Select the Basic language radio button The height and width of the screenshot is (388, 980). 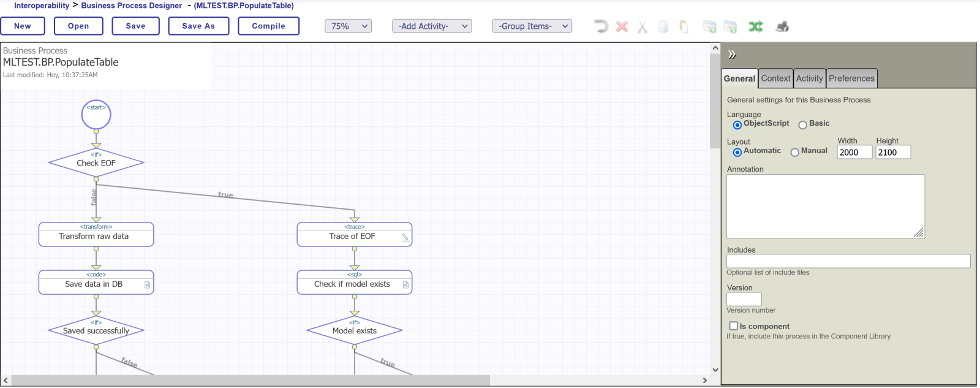(x=802, y=125)
